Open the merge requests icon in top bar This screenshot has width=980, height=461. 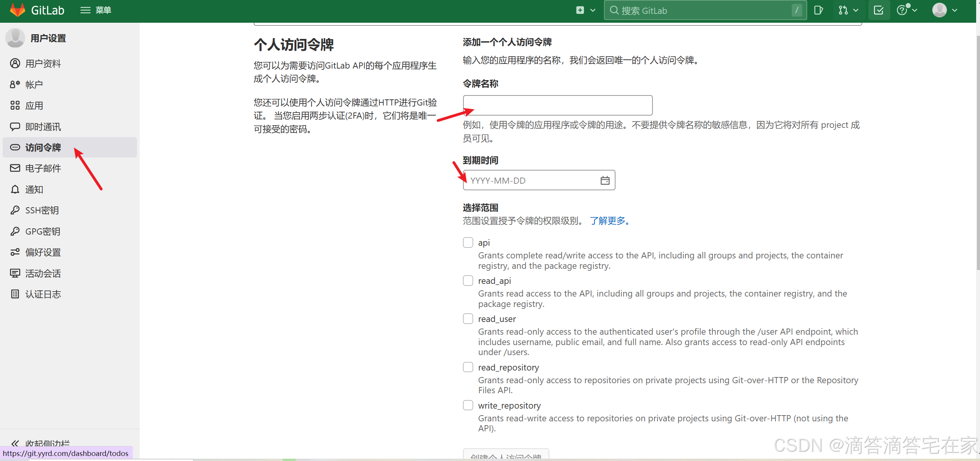click(x=843, y=10)
